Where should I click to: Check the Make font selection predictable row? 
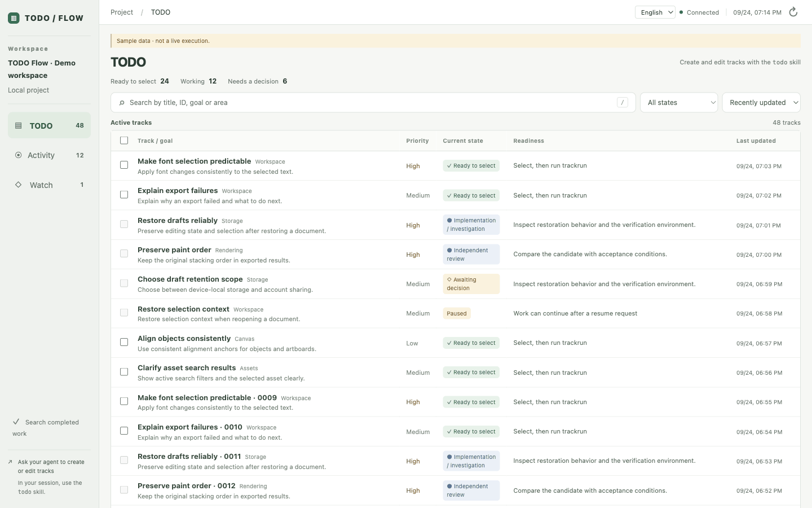point(124,165)
